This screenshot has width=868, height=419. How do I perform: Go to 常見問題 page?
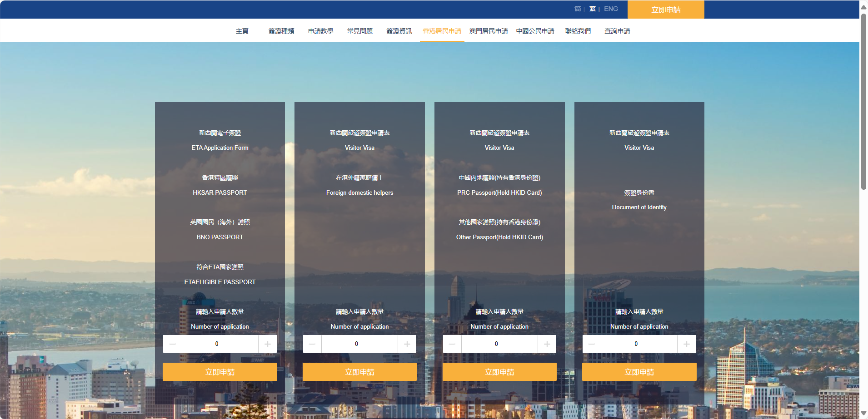coord(360,31)
